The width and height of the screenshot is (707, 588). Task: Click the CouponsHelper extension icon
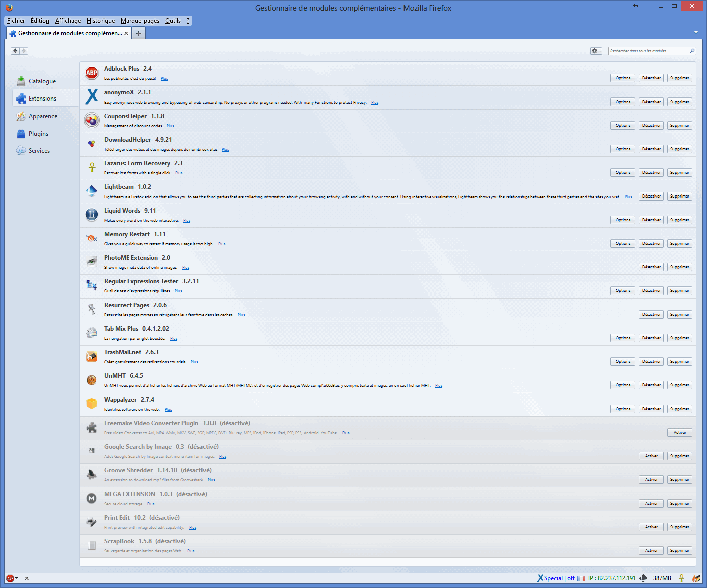point(92,121)
